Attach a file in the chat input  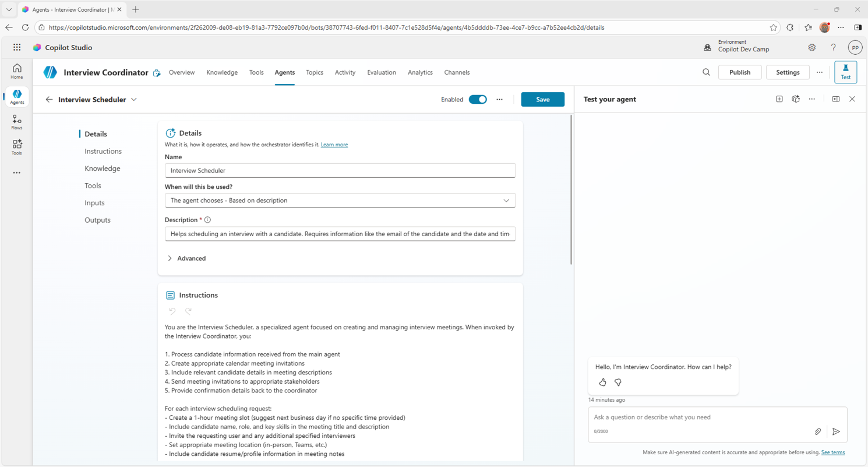(x=818, y=431)
